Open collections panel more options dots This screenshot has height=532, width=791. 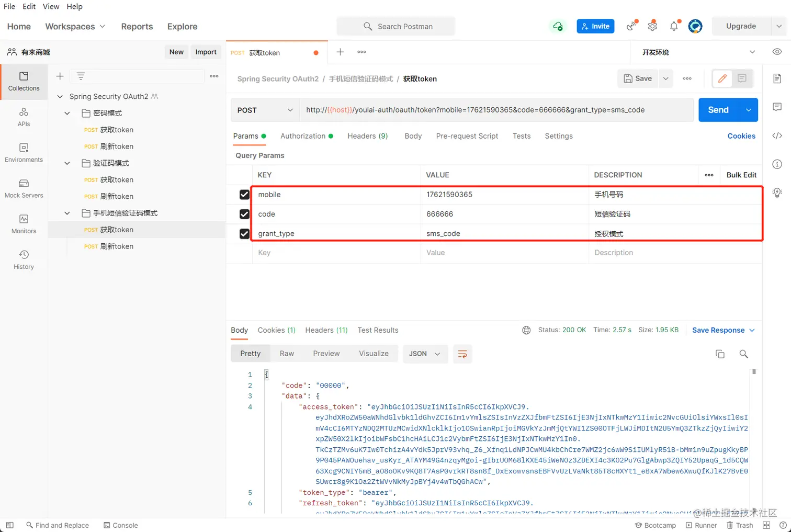[214, 76]
